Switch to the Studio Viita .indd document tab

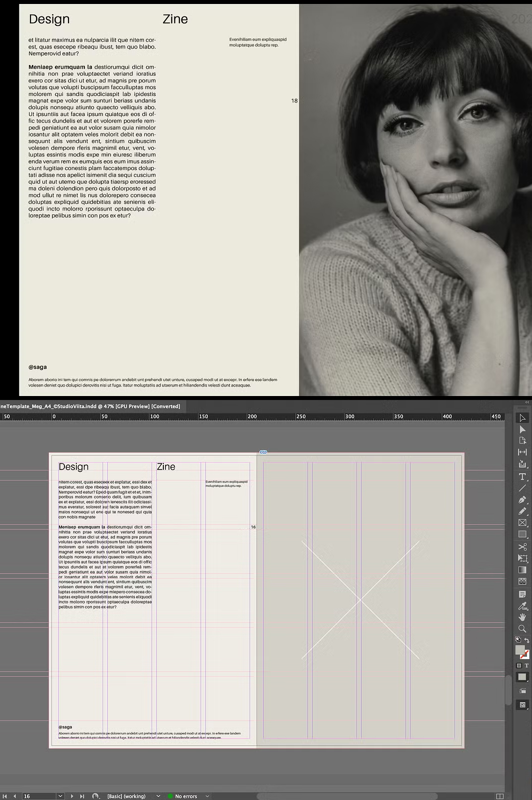click(90, 406)
